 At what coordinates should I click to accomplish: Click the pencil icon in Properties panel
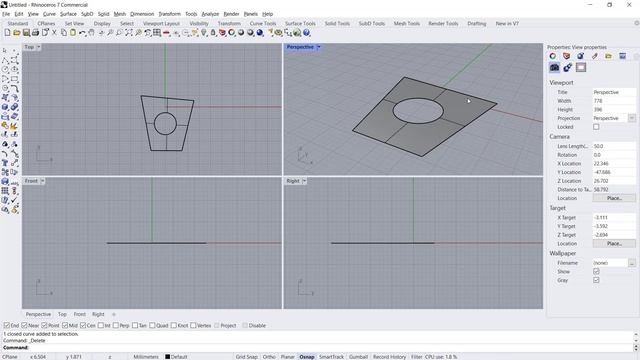(x=594, y=56)
